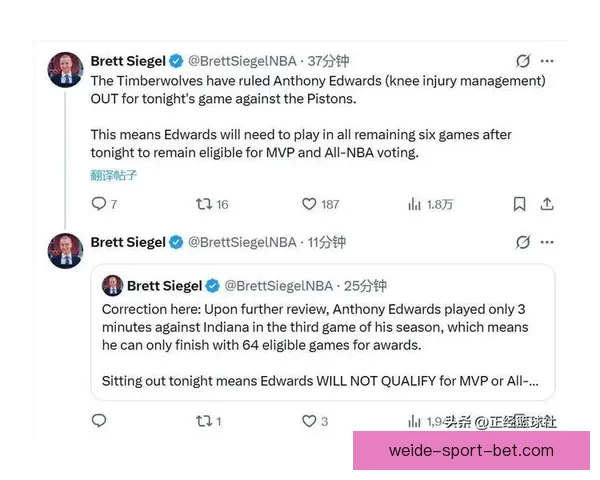The width and height of the screenshot is (600, 480).
Task: Click 翻译帖子 translate post link
Action: (113, 175)
